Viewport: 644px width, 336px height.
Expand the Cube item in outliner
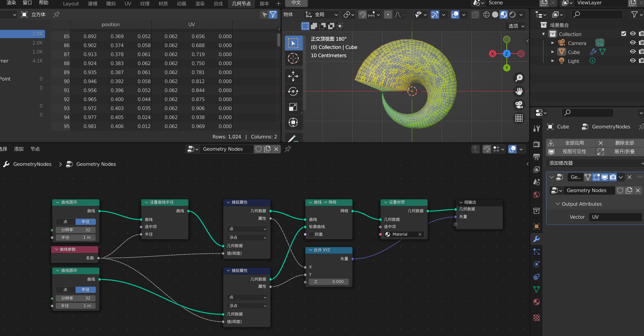[x=553, y=52]
